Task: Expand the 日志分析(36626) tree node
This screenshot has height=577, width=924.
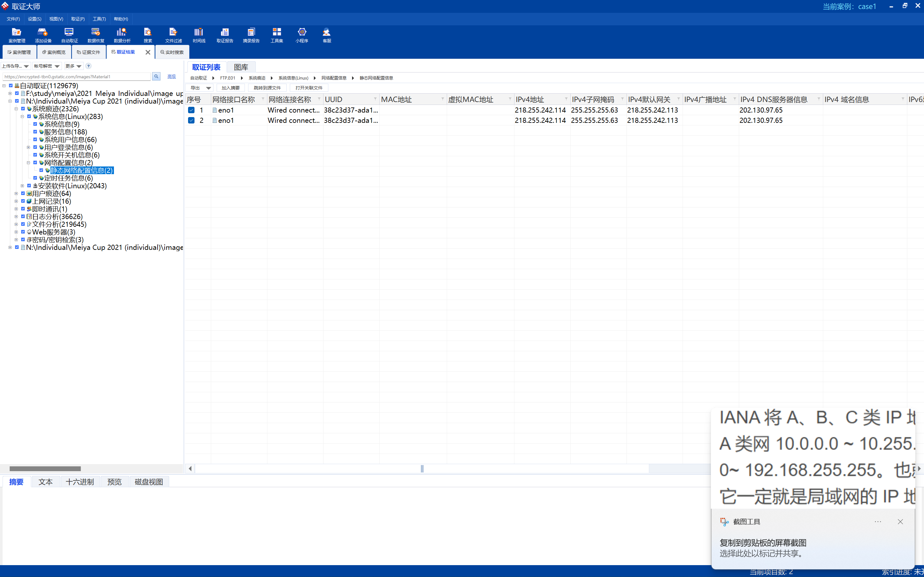Action: 16,216
